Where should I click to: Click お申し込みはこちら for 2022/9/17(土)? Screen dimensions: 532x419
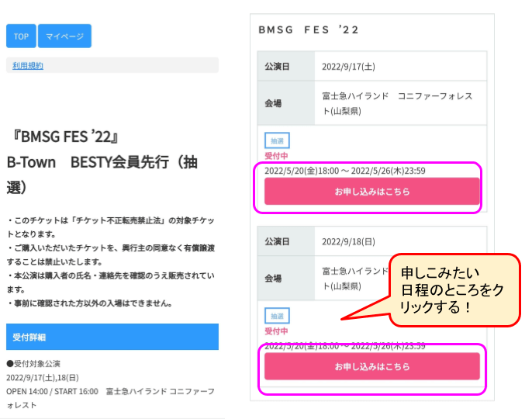point(372,192)
